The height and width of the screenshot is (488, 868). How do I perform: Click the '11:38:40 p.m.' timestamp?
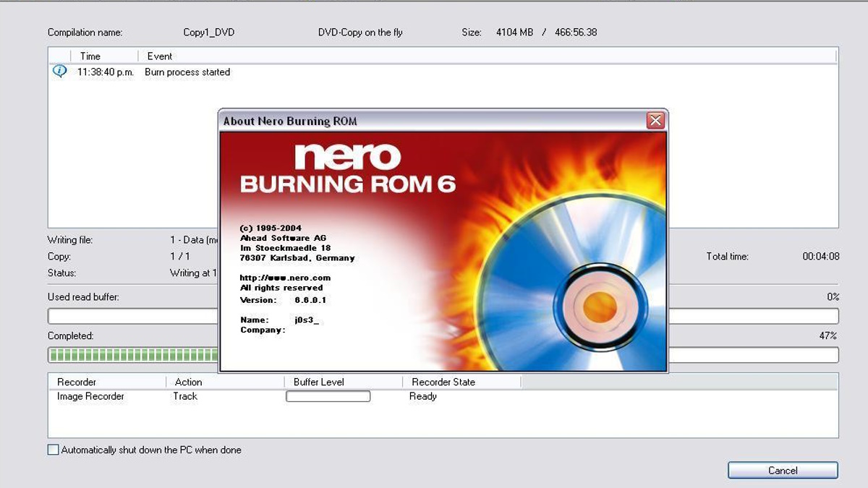[106, 72]
